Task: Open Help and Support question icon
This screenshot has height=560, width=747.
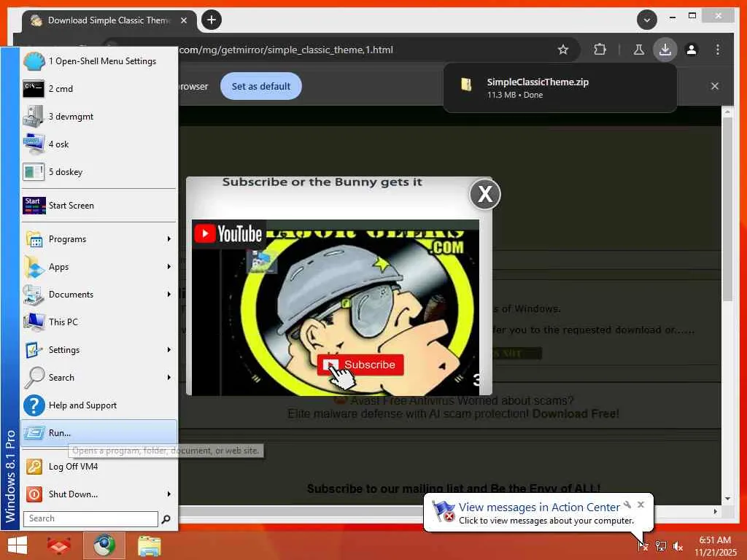Action: click(x=34, y=405)
